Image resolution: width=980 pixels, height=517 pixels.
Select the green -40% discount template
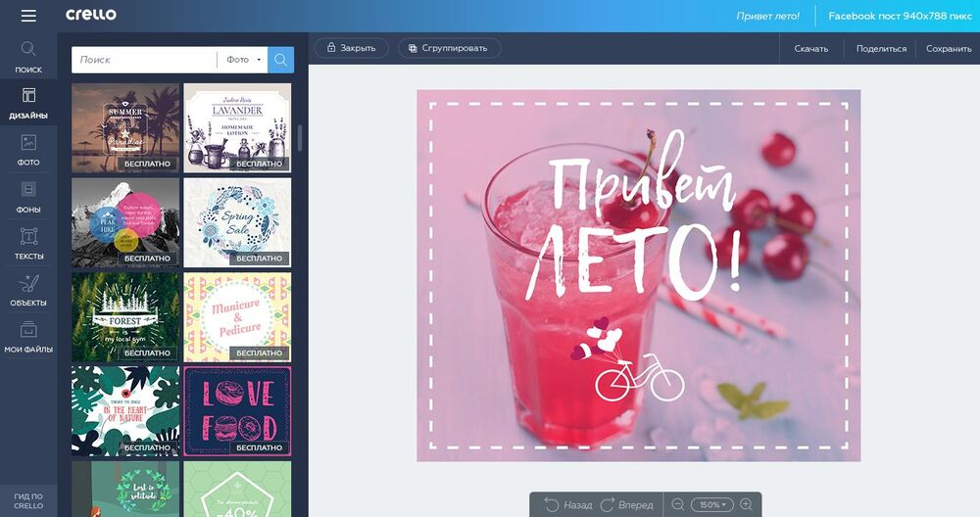pos(237,489)
